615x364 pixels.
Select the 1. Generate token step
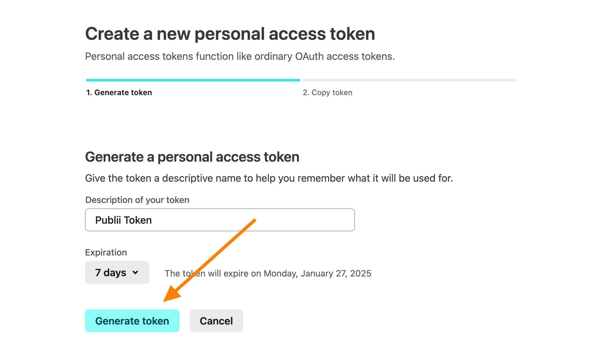(x=119, y=92)
